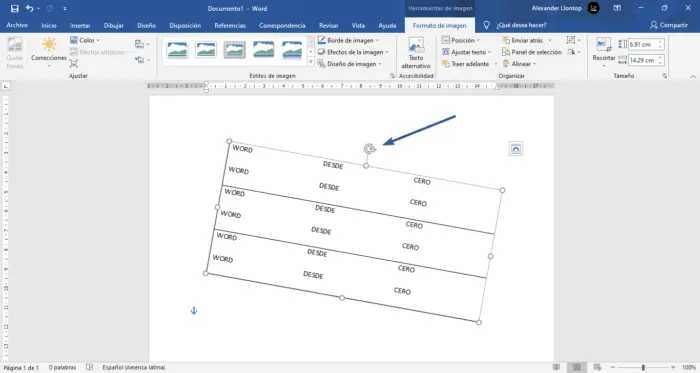Apply the third gray-framed picture style
This screenshot has width=700, height=373.
pos(234,50)
